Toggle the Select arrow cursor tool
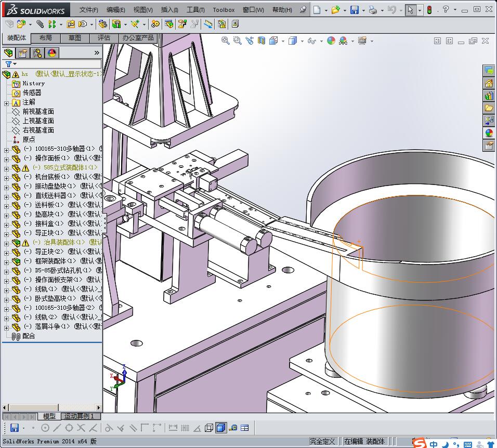Screen dimensions: 497x448 (x=410, y=10)
